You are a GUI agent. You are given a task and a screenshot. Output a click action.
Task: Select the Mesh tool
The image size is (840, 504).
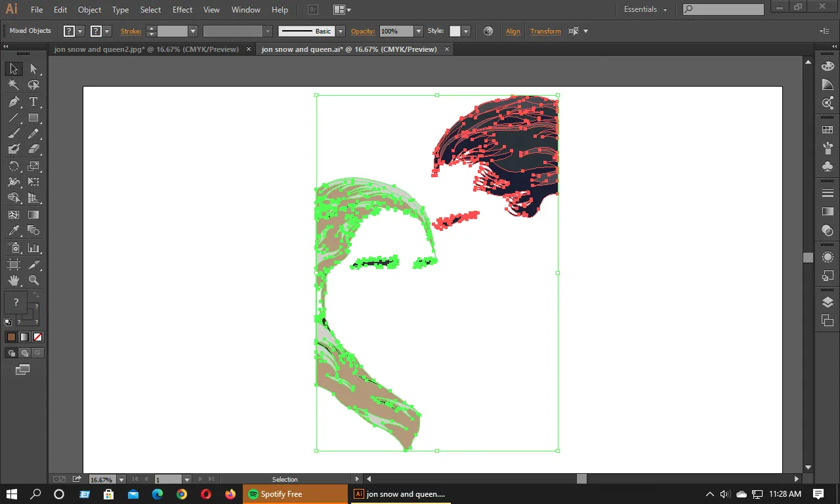pos(13,215)
